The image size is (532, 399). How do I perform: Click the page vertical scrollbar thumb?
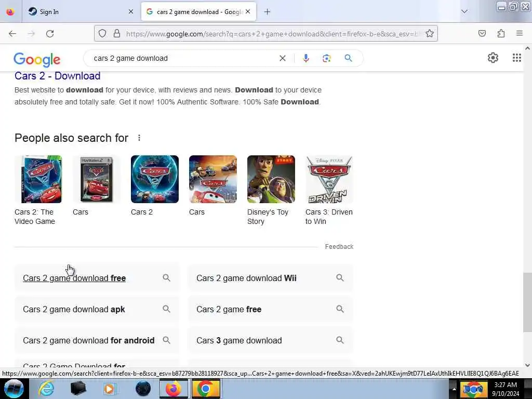(x=527, y=302)
